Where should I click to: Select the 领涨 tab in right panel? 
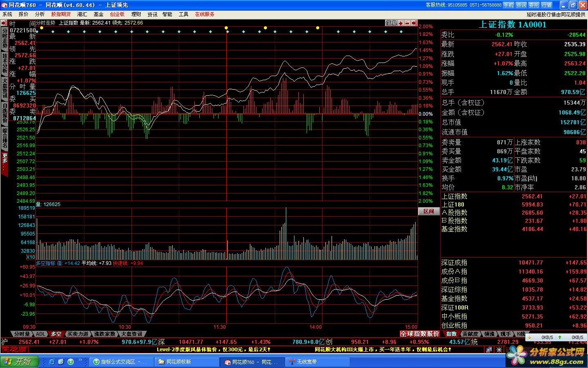(x=489, y=334)
